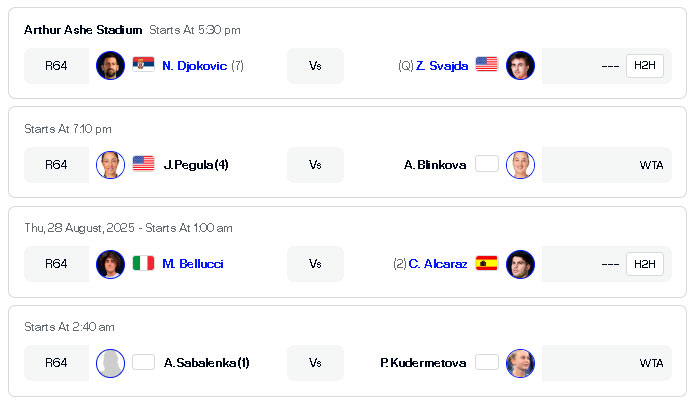
Task: Click Z. Svajda's headshot photo
Action: (x=520, y=66)
